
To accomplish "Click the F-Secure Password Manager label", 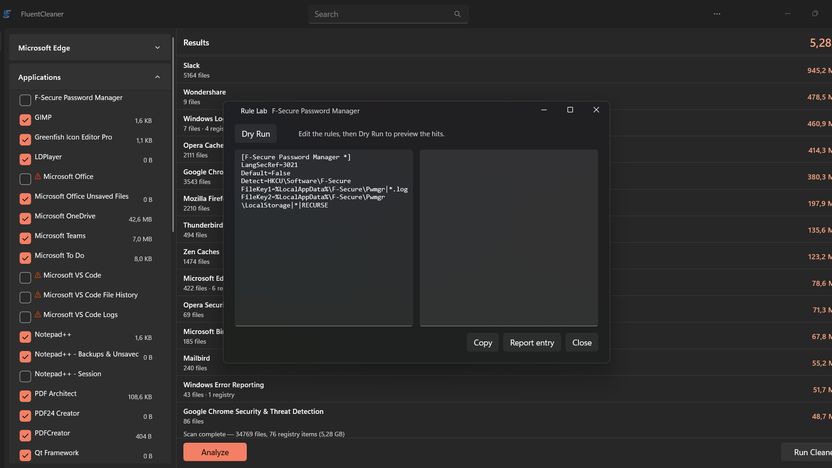I will tap(79, 98).
